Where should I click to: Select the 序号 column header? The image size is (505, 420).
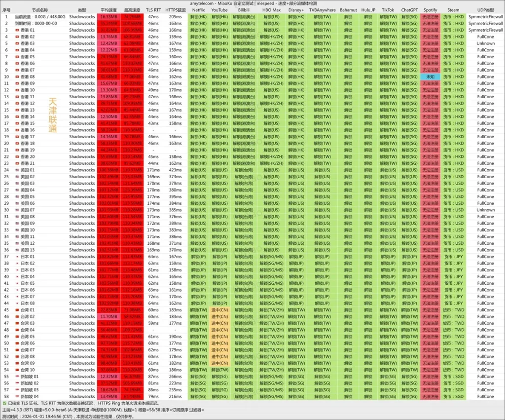(x=6, y=10)
